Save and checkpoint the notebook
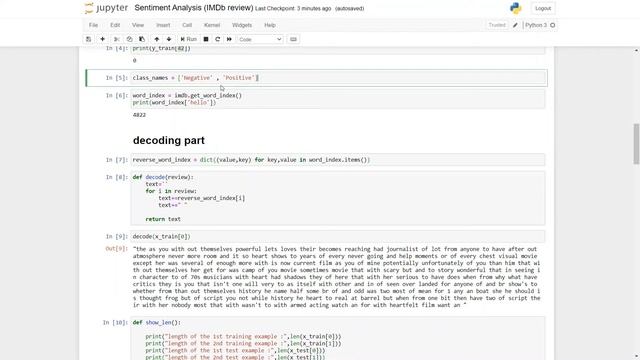The image size is (640, 360). (x=88, y=39)
